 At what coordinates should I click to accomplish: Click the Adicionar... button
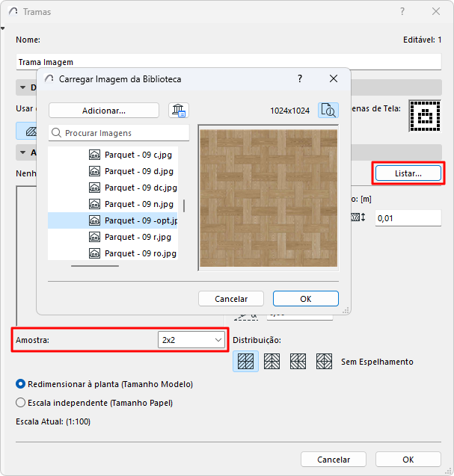[104, 111]
